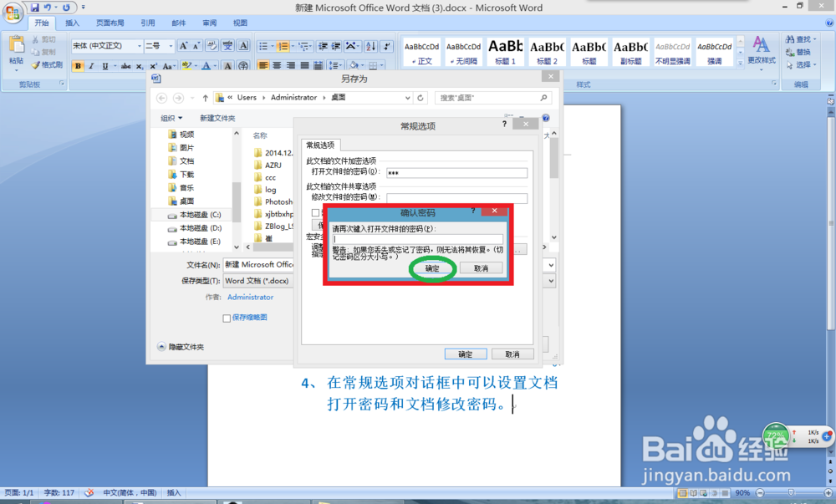Switch to the 引用 ribbon tab
The height and width of the screenshot is (504, 836).
(148, 23)
